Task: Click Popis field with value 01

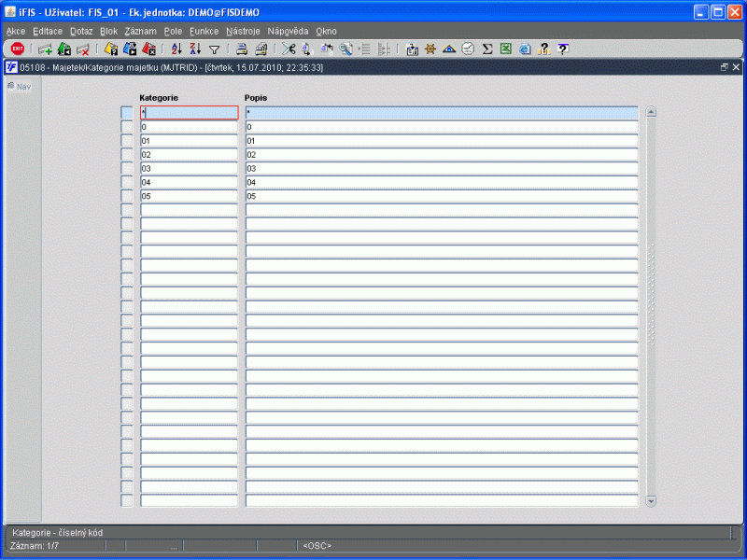Action: click(x=442, y=141)
